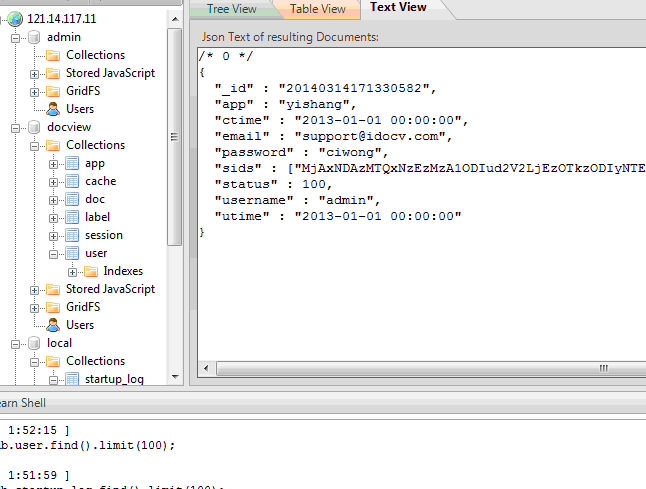Expand the app collection node
The width and height of the screenshot is (646, 489).
point(54,164)
